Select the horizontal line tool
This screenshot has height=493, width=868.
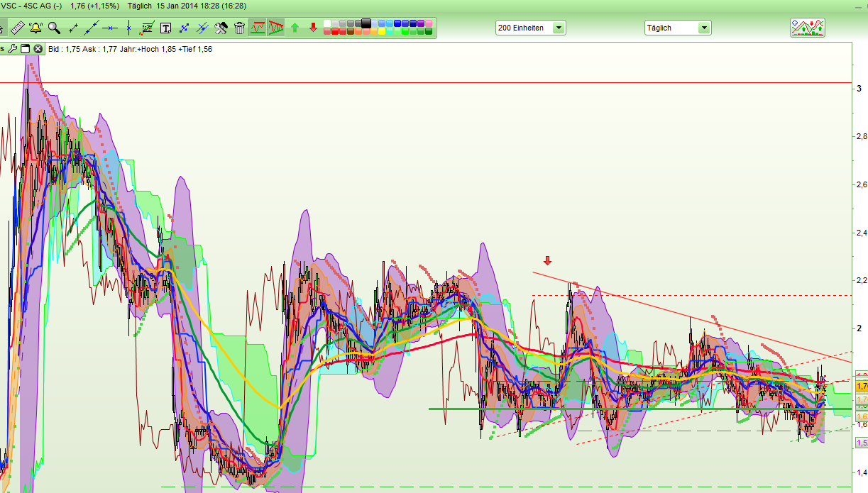pyautogui.click(x=109, y=28)
